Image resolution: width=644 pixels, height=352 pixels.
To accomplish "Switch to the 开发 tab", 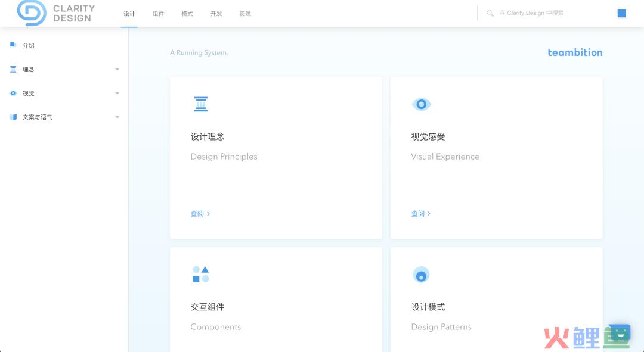I will pos(216,14).
